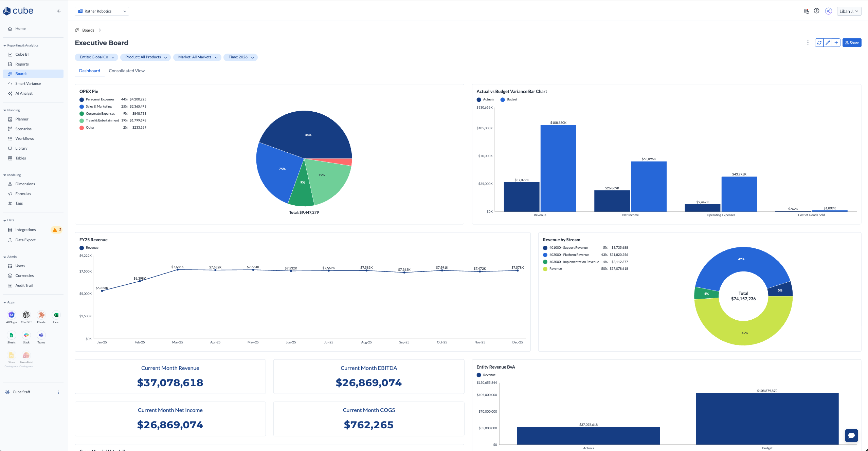
Task: Open the board options kebab menu
Action: click(x=808, y=43)
